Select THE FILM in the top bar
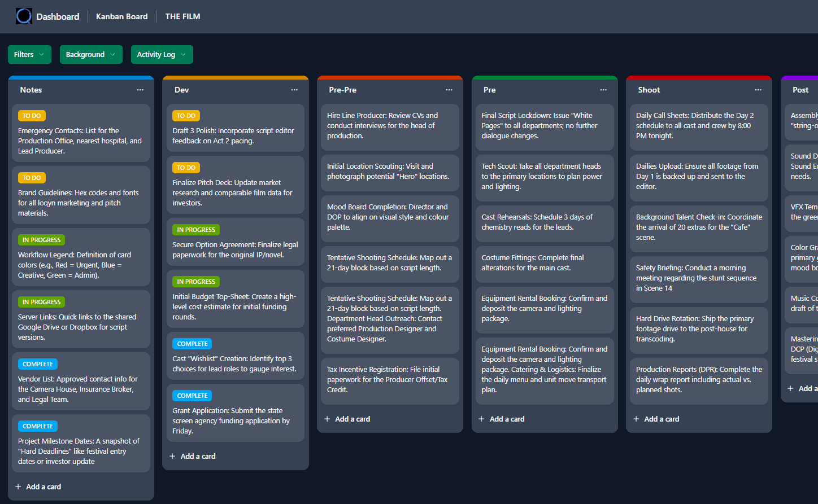 tap(182, 16)
